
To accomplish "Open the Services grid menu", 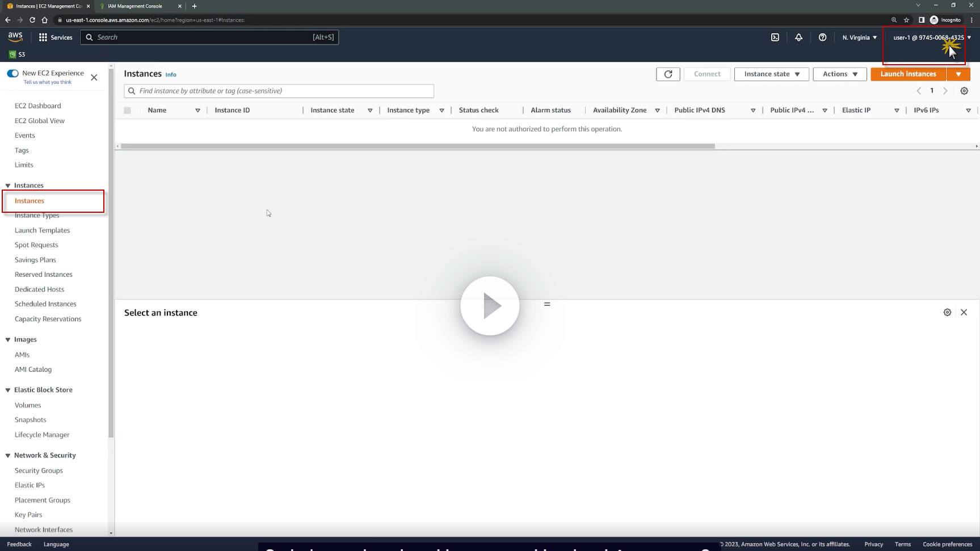I will point(56,37).
